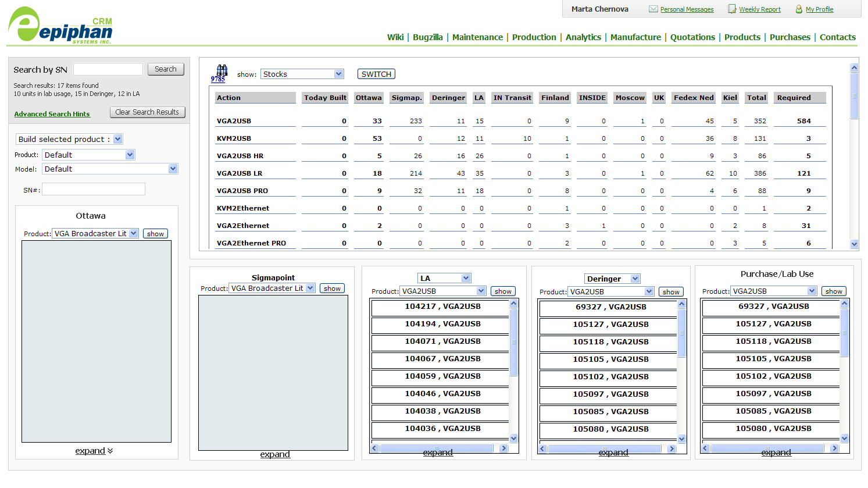Open the Production menu
The width and height of the screenshot is (868, 488).
pyautogui.click(x=534, y=37)
